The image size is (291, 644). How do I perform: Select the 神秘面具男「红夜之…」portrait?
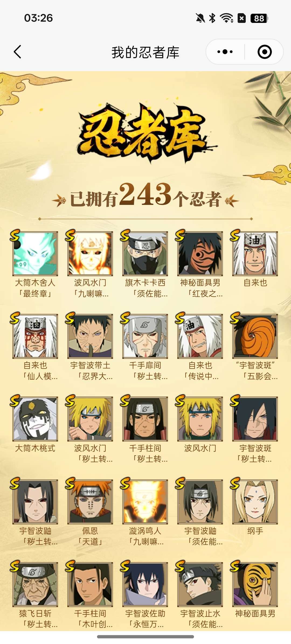[200, 254]
